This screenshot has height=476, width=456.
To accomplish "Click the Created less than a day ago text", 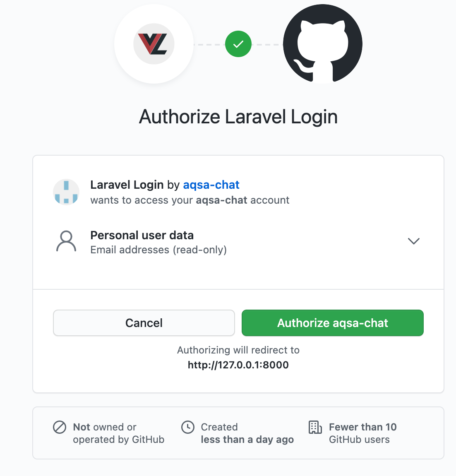I will (x=247, y=433).
